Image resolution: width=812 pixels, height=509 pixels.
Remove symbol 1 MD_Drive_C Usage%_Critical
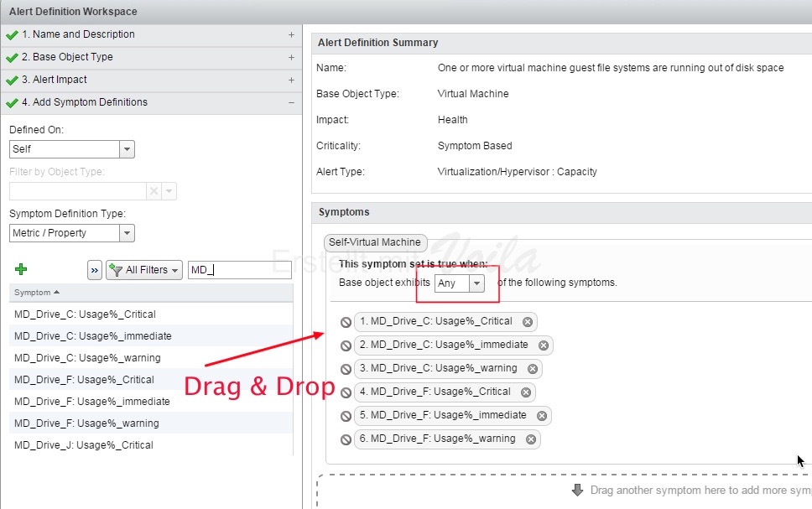[x=527, y=322]
